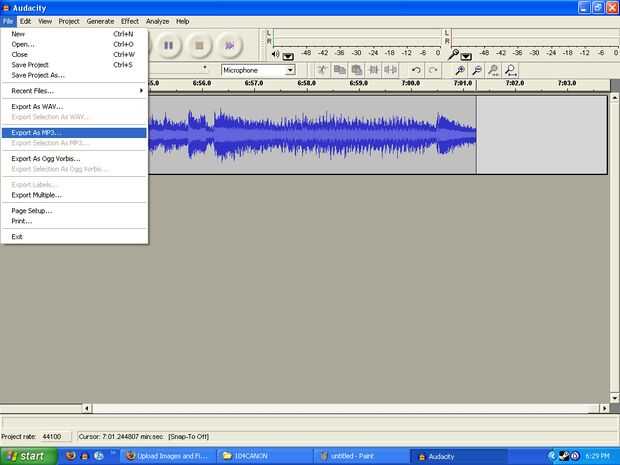
Task: Open the Generate menu
Action: click(100, 21)
